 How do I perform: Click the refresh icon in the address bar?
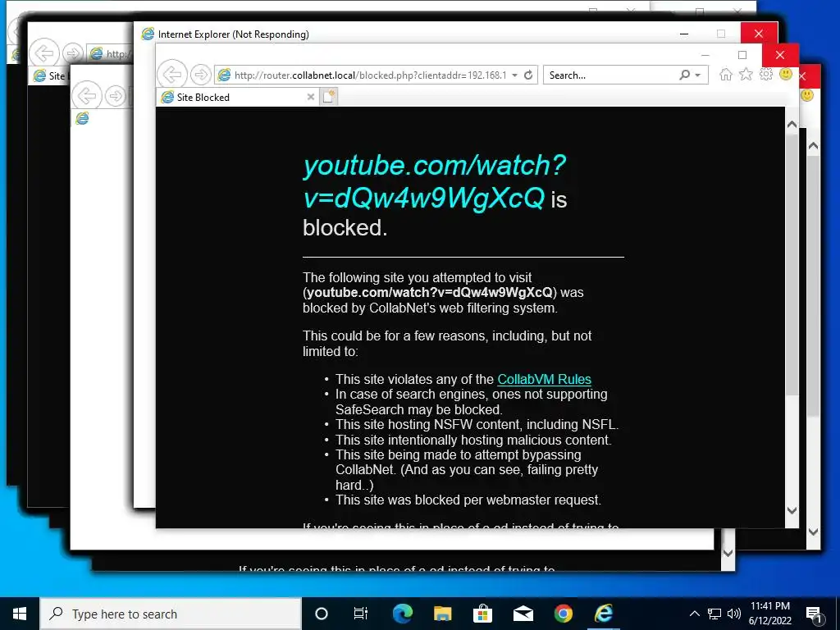(x=528, y=75)
